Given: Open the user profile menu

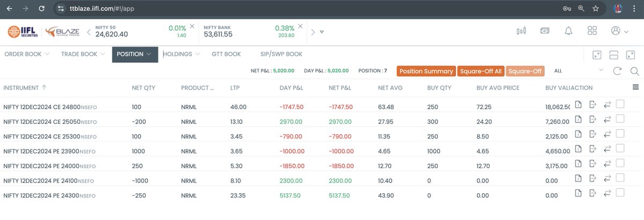Looking at the screenshot, I should (x=619, y=31).
